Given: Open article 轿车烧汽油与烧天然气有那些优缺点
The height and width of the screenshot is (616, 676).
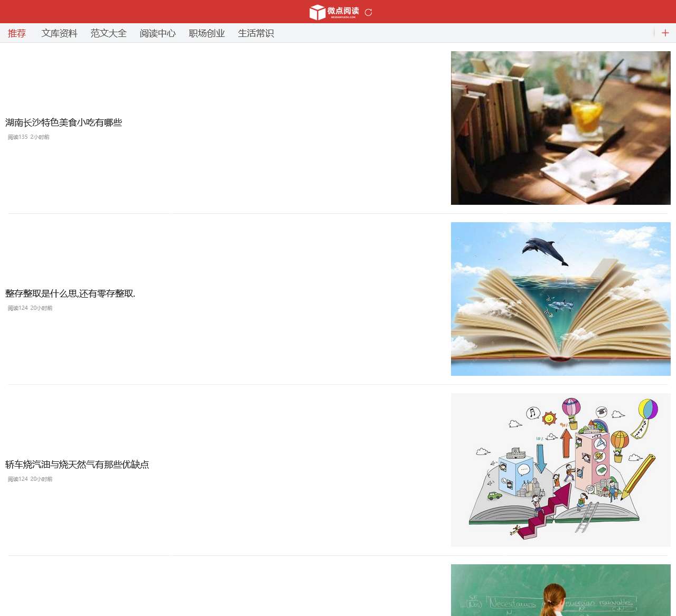Looking at the screenshot, I should (77, 465).
